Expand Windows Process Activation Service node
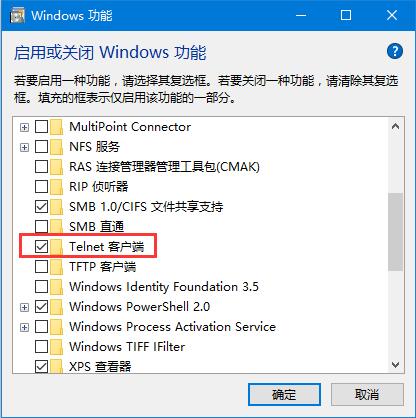 [x=24, y=327]
